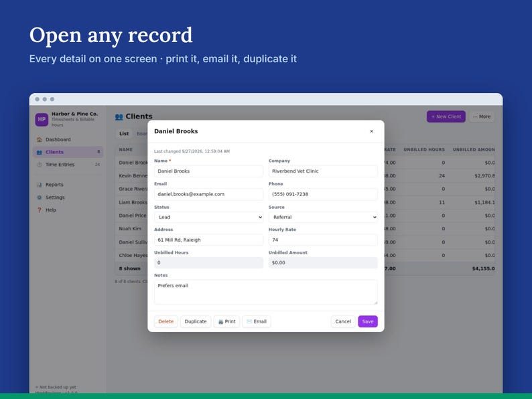
Task: Print the client record
Action: (x=226, y=321)
